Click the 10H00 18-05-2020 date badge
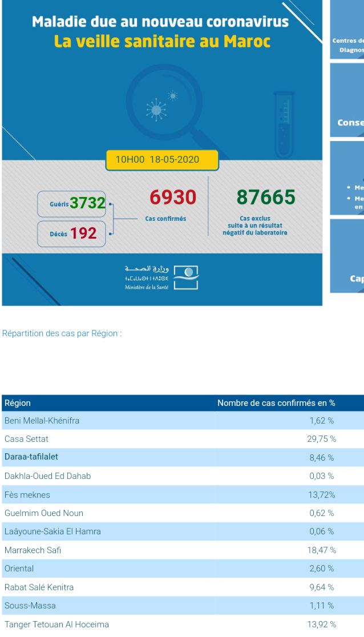The image size is (364, 637). click(162, 160)
